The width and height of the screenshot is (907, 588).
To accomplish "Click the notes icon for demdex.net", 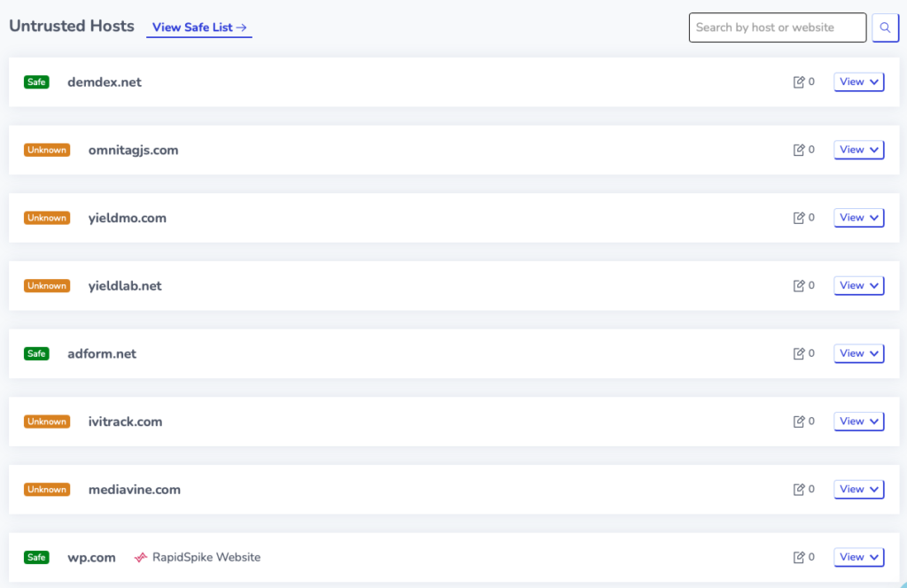I will tap(799, 81).
